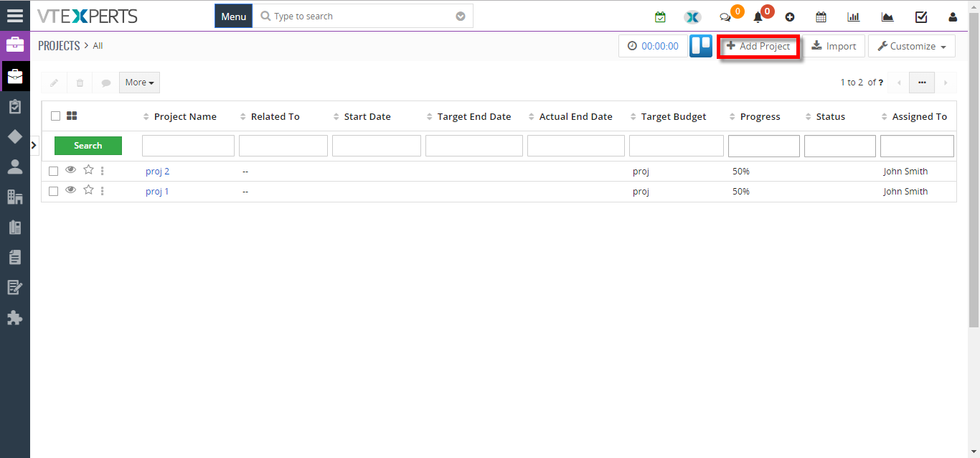Open the Customize dropdown
Image resolution: width=980 pixels, height=458 pixels.
pyautogui.click(x=912, y=46)
